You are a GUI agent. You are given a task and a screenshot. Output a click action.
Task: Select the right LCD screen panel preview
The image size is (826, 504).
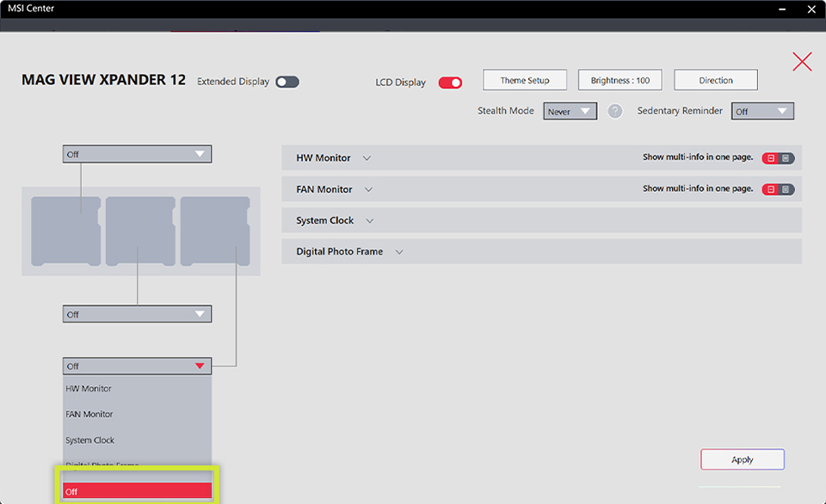click(215, 231)
